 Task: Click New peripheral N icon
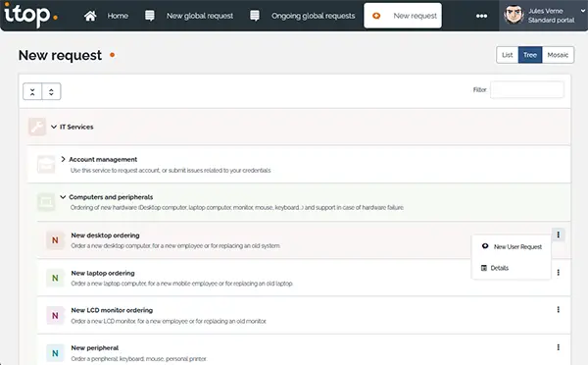55,353
